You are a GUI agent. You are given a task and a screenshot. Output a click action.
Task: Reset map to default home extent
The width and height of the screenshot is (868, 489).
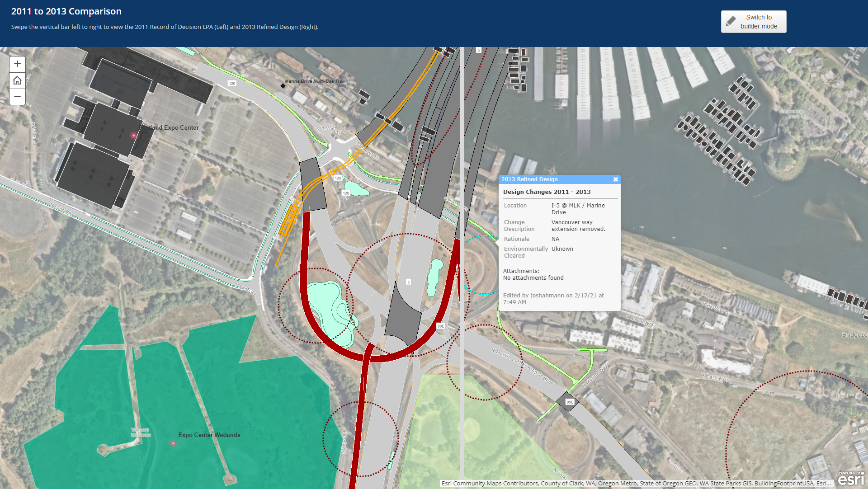click(17, 80)
